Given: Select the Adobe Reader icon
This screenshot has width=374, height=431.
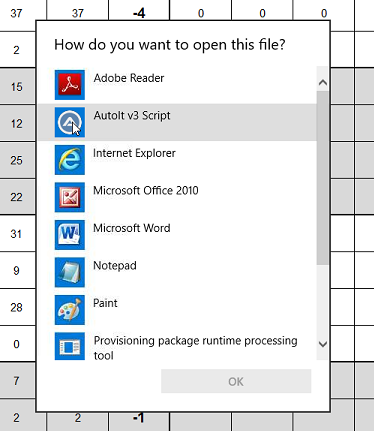Looking at the screenshot, I should pyautogui.click(x=70, y=85).
